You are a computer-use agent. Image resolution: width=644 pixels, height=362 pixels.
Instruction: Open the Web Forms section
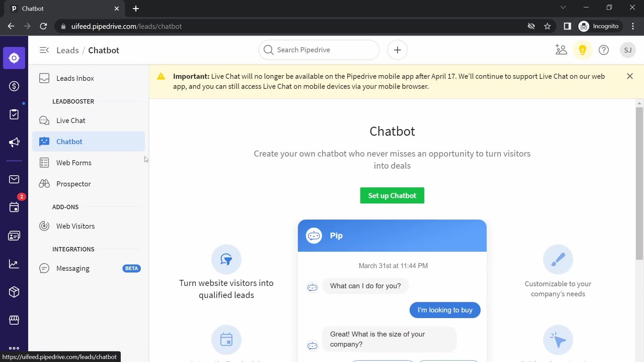(74, 163)
